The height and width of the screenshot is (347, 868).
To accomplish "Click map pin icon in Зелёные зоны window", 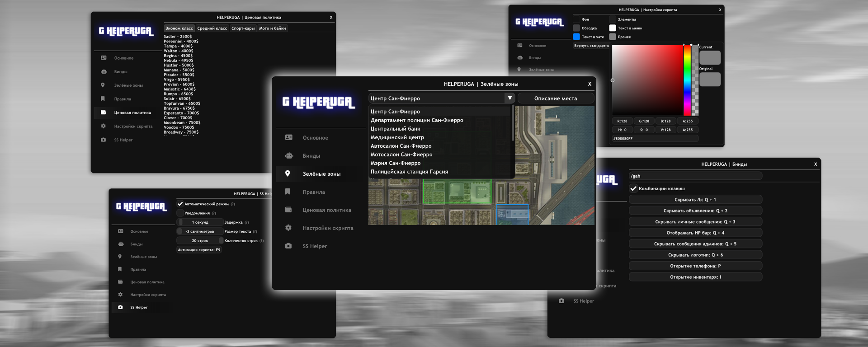I will [288, 173].
